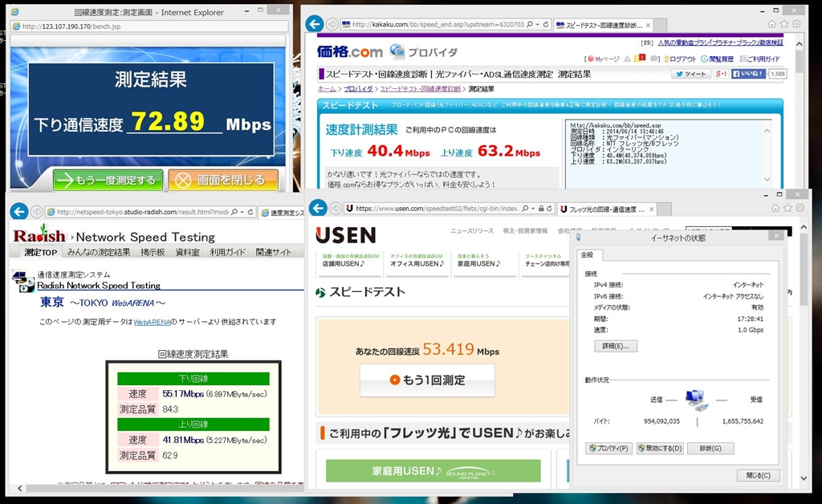This screenshot has width=822, height=504.
Task: Click the Facebook いいね! button
Action: [749, 74]
